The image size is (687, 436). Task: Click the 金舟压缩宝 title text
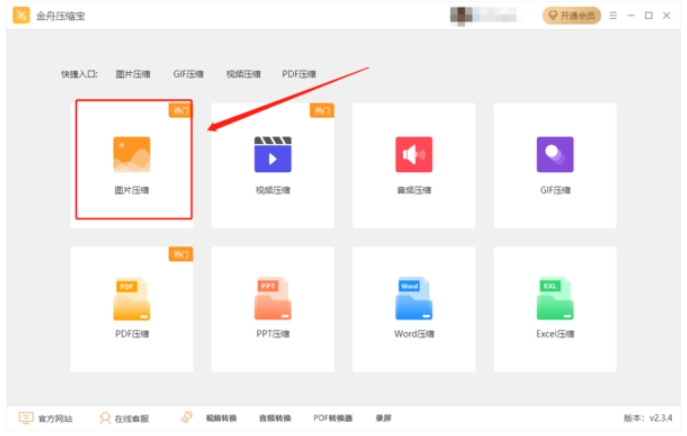click(60, 16)
